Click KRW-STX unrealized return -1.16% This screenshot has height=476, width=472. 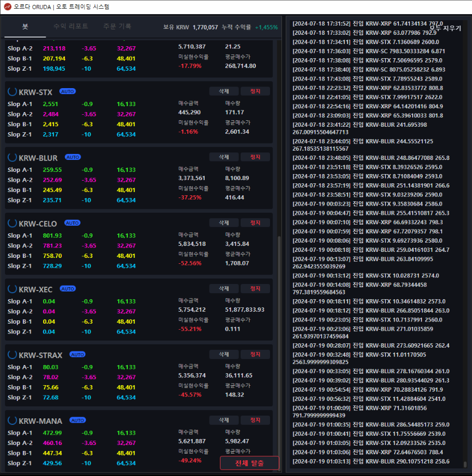(188, 132)
